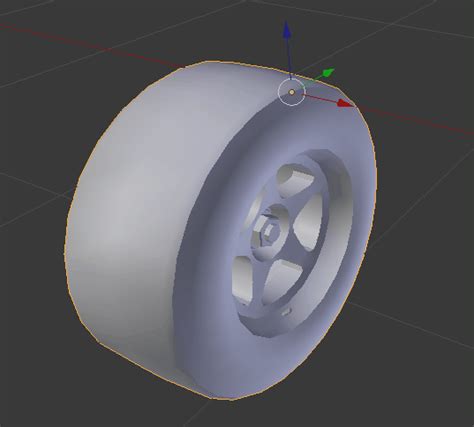The width and height of the screenshot is (474, 427).
Task: Select the small valve stem on the rim
Action: (287, 312)
